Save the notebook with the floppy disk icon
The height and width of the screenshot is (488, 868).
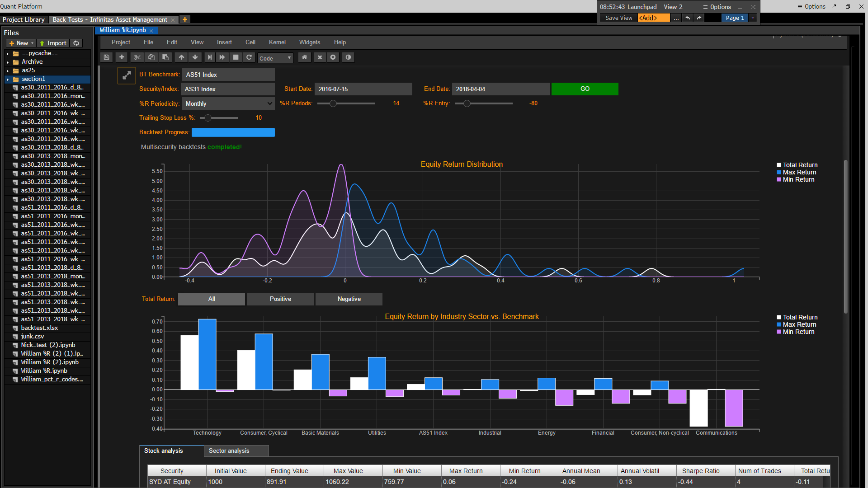coord(106,57)
